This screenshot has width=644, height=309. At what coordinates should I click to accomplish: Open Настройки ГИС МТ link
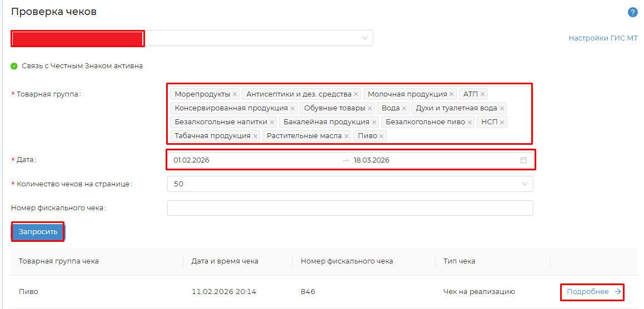[x=603, y=38]
